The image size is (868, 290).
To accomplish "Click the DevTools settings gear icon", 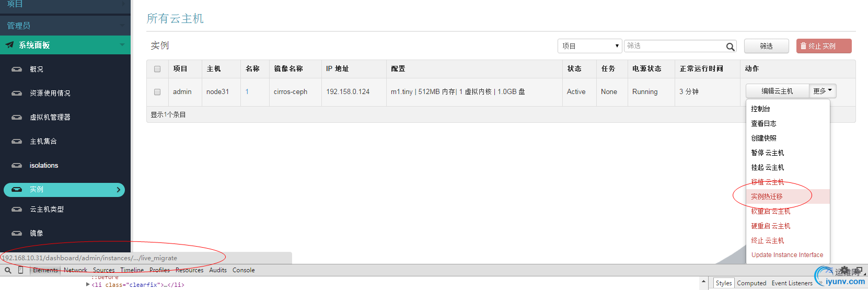I will tap(845, 271).
